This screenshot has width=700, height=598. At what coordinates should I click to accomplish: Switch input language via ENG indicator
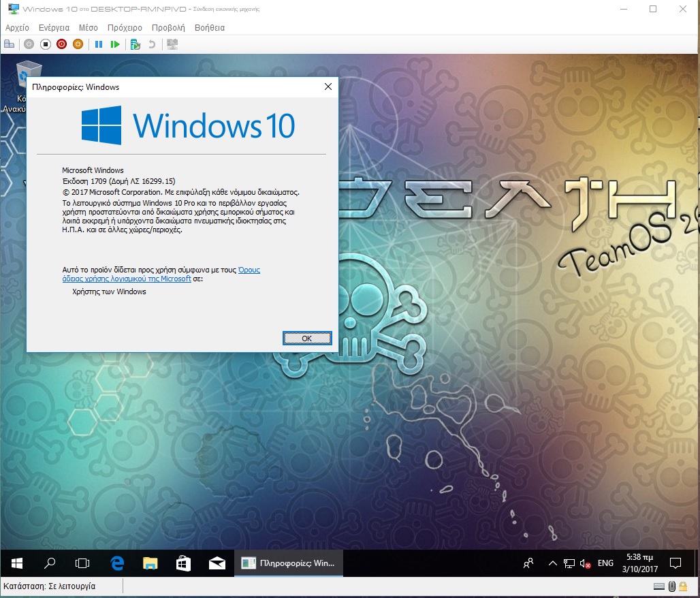coord(606,564)
